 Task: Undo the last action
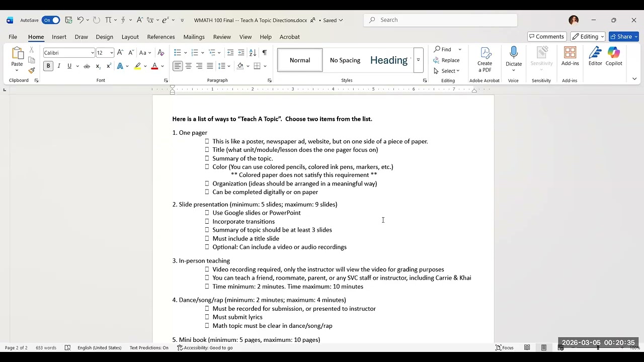[80, 20]
